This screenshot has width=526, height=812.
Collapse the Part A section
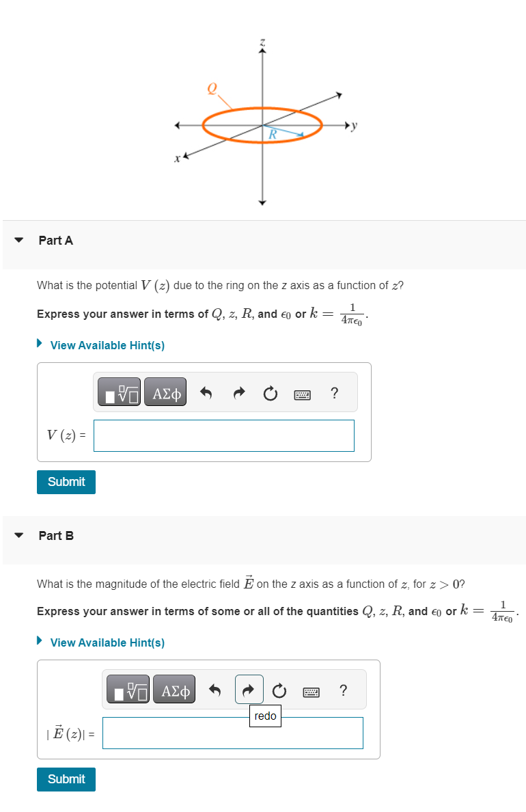pos(18,240)
